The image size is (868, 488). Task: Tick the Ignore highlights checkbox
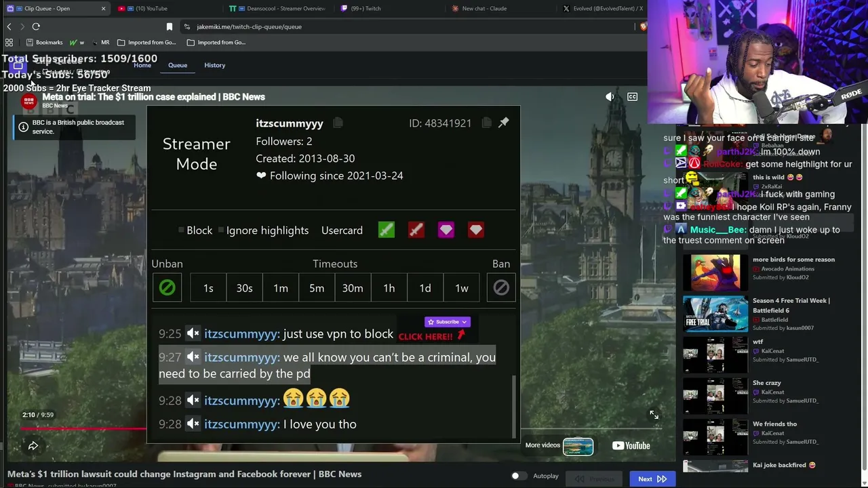tap(221, 230)
